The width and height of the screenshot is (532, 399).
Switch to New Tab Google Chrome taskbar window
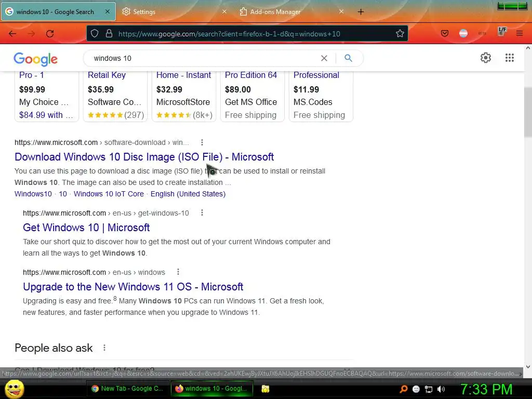127,389
